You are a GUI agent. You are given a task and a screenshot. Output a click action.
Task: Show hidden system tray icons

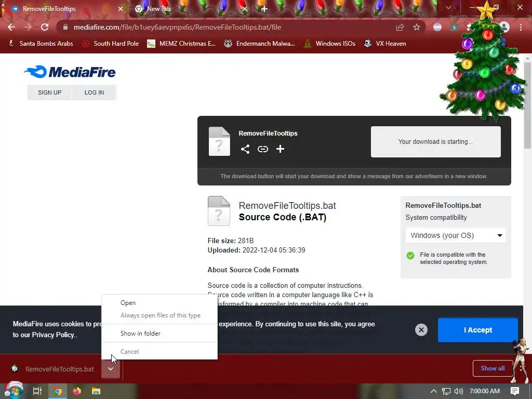coord(433,391)
